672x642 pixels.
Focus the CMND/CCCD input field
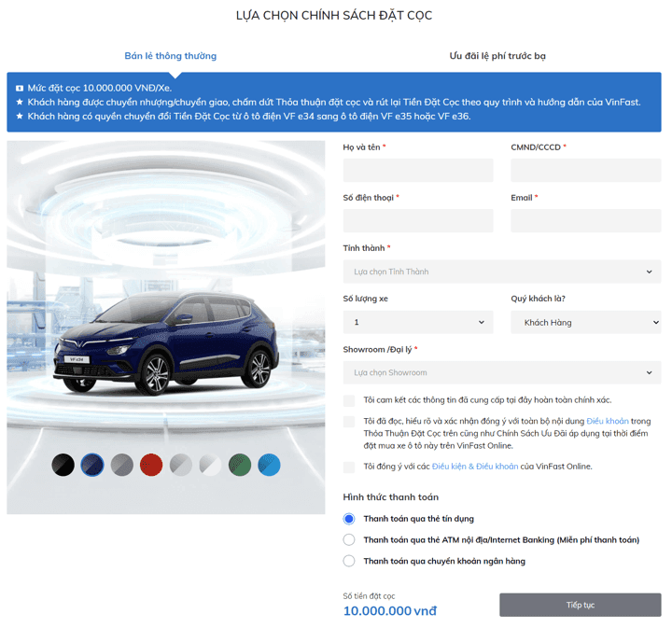585,170
